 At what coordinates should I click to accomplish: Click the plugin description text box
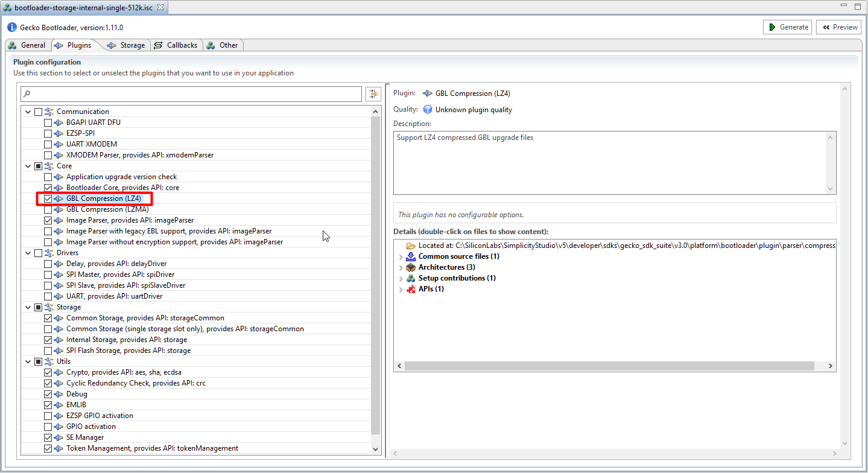(615, 163)
